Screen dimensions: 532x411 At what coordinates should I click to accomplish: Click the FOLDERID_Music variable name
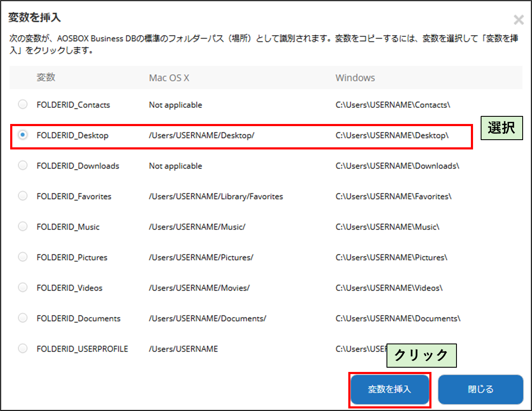click(68, 227)
